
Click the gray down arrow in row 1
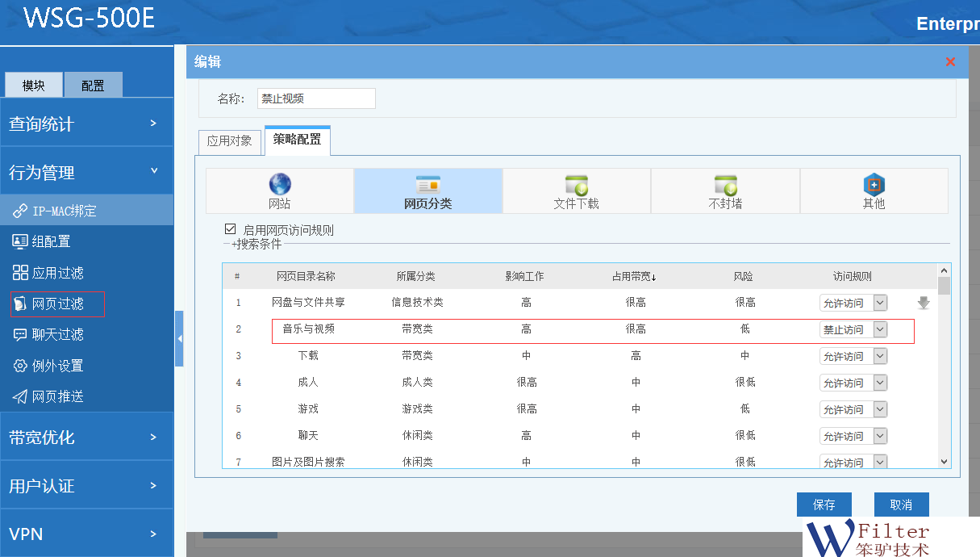pos(924,304)
